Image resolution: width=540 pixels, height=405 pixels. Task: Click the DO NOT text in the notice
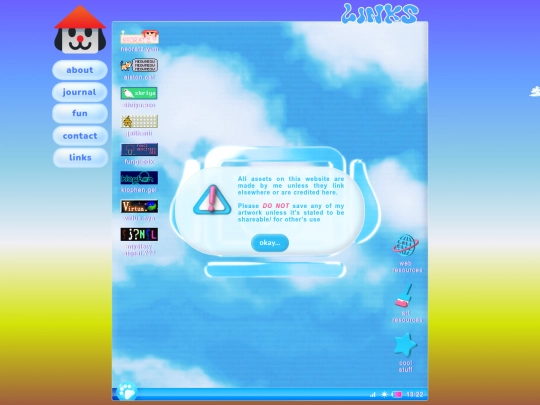[276, 206]
